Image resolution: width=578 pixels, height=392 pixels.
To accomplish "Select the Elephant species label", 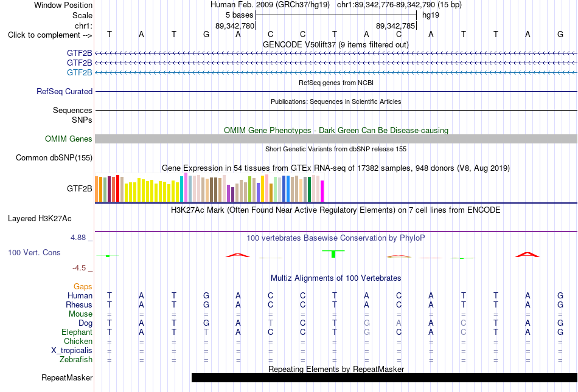I will pyautogui.click(x=77, y=332).
